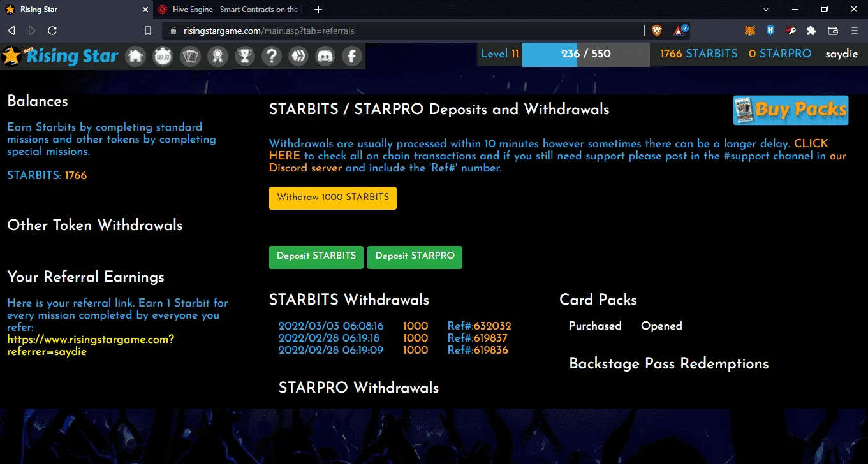Bookmark this page icon
This screenshot has width=868, height=464.
click(148, 31)
